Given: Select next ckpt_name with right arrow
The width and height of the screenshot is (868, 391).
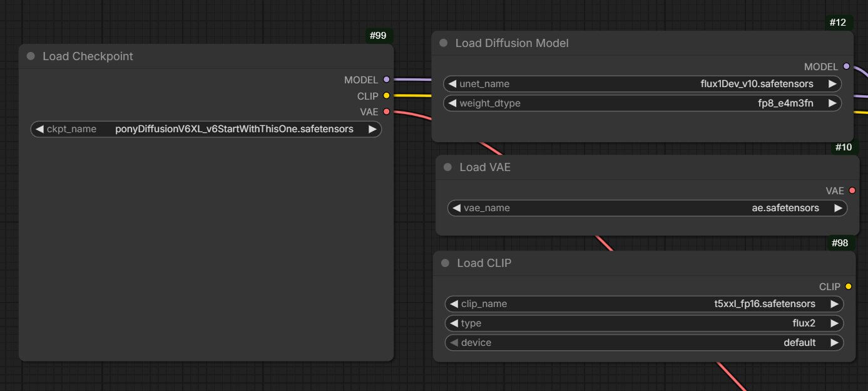Looking at the screenshot, I should click(x=372, y=129).
